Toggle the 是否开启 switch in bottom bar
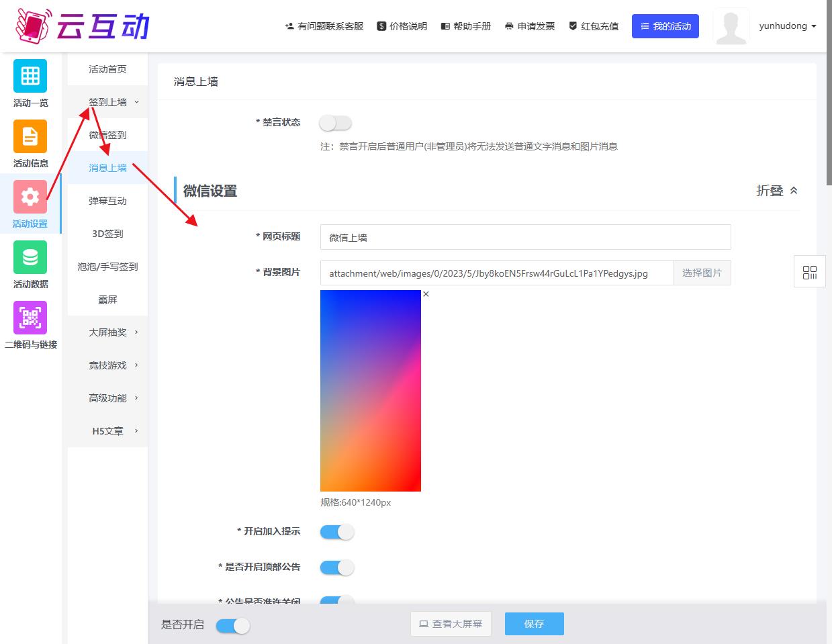The width and height of the screenshot is (832, 644). click(x=232, y=626)
